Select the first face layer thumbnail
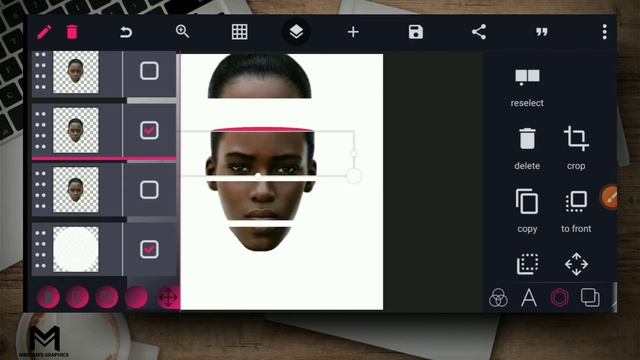 [x=76, y=72]
